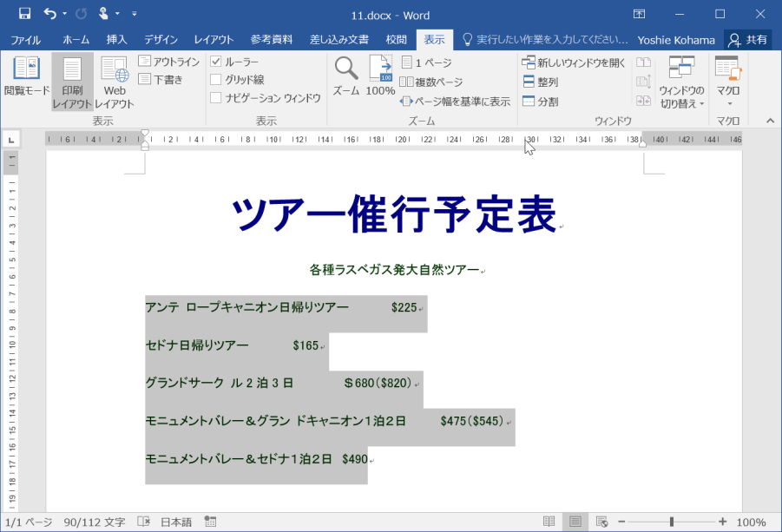This screenshot has height=532, width=782.
Task: Click the 共有 share button
Action: point(748,40)
